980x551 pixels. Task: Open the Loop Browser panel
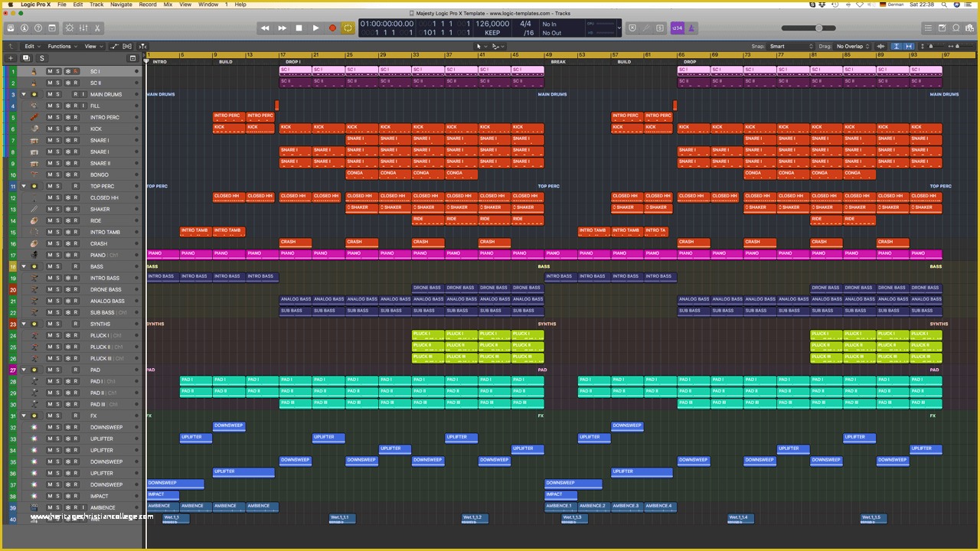pyautogui.click(x=955, y=28)
